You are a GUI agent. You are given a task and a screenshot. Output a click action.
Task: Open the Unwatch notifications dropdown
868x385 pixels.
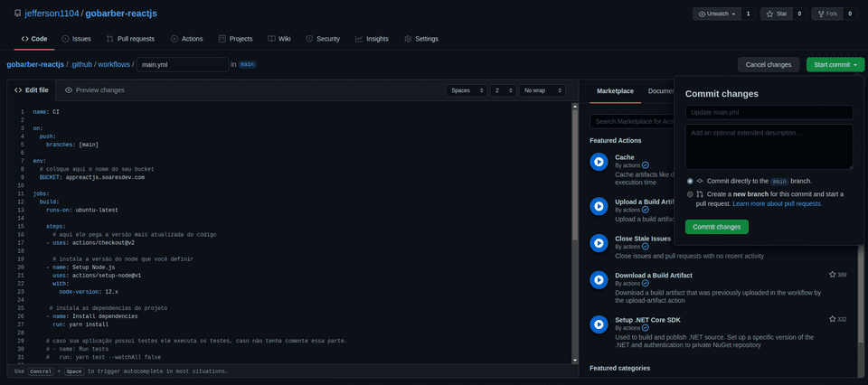click(719, 14)
